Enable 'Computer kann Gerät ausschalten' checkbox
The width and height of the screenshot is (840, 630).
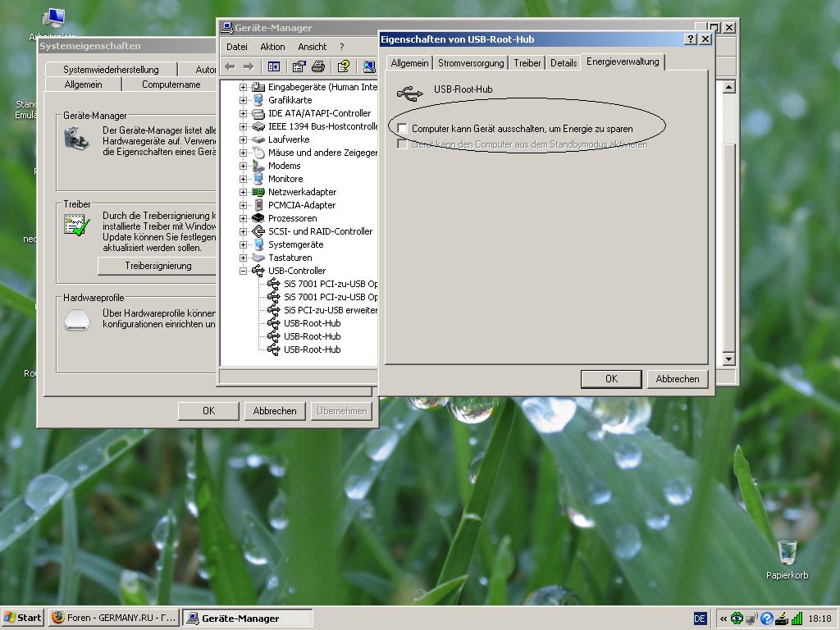pos(403,129)
